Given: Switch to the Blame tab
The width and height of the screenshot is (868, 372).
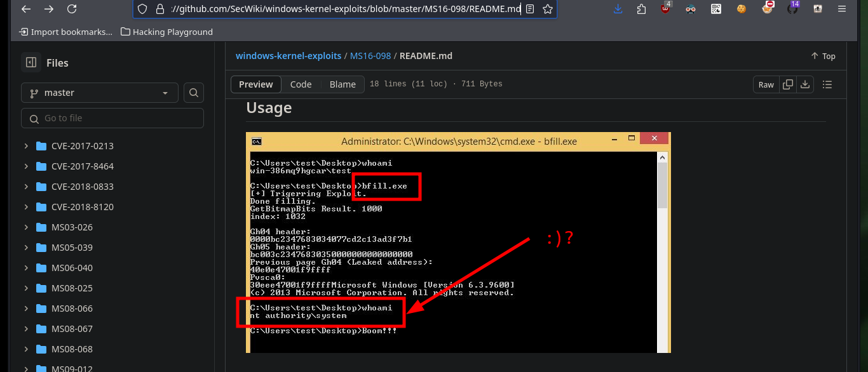Looking at the screenshot, I should [x=342, y=84].
